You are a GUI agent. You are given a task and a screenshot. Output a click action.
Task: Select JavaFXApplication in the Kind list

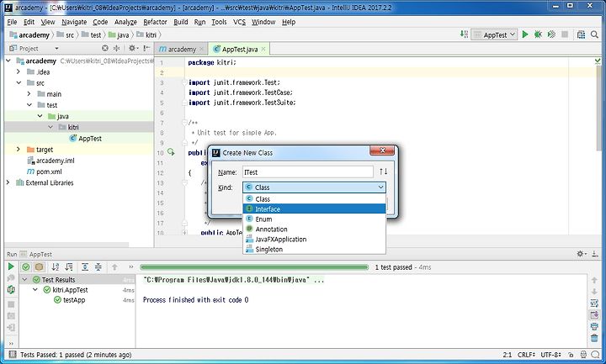tap(314, 239)
